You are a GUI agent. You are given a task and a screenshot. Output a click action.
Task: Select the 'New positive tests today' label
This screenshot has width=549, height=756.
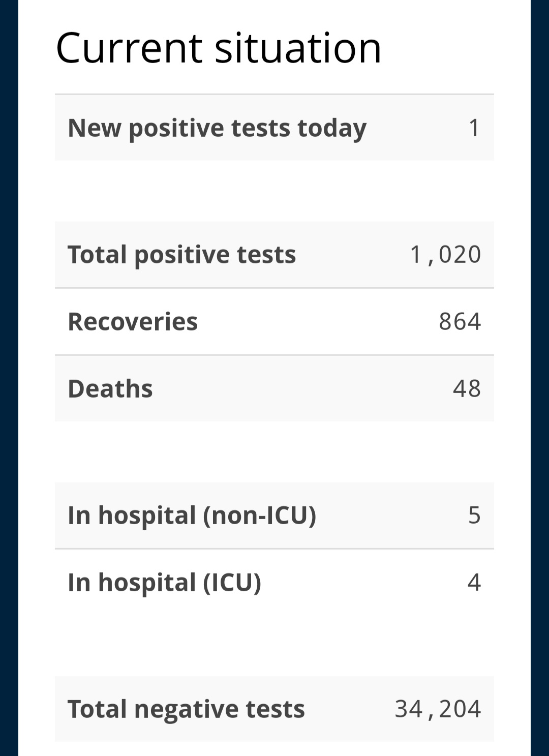[217, 128]
